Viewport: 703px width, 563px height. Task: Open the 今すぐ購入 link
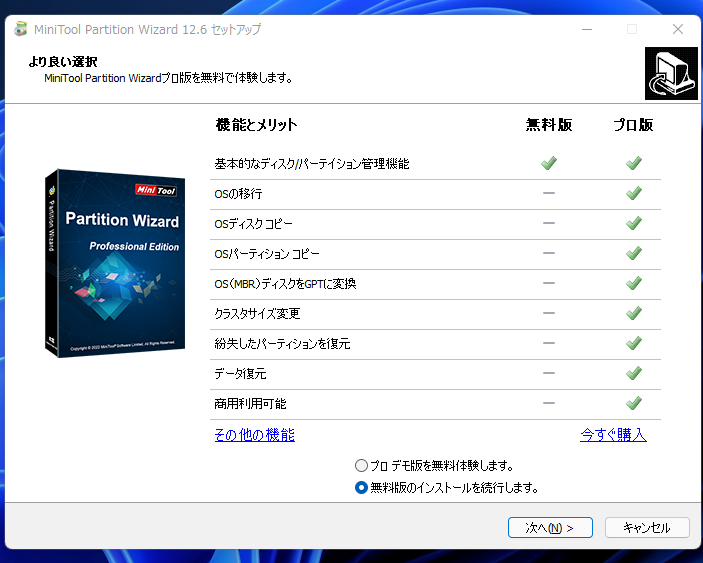pyautogui.click(x=613, y=434)
